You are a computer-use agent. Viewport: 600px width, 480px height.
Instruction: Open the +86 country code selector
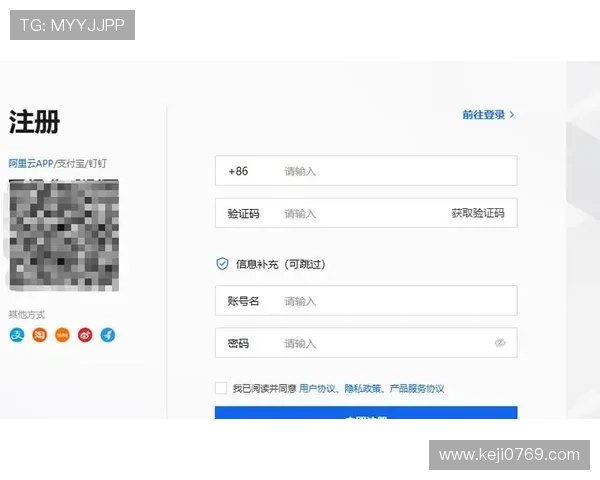[238, 171]
